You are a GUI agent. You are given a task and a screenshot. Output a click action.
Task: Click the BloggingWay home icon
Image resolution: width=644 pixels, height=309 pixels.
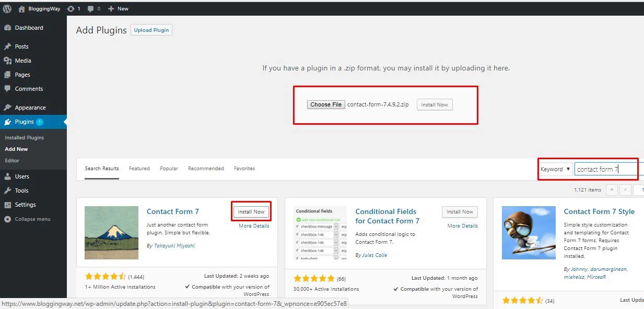tap(21, 9)
